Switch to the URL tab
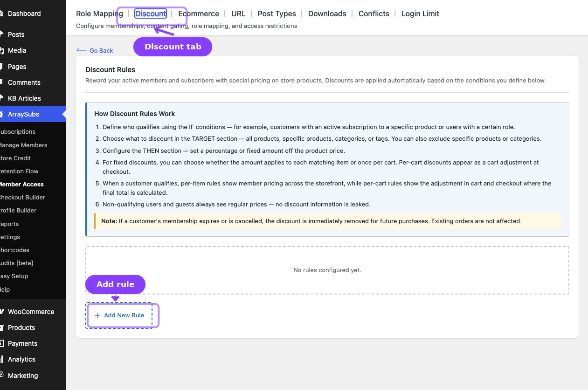The width and height of the screenshot is (588, 390). click(238, 14)
